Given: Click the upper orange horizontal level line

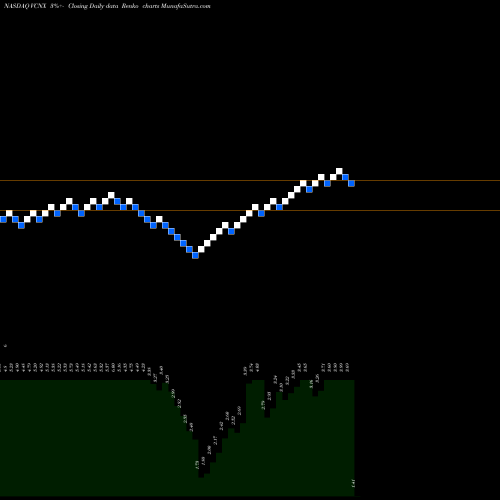Looking at the screenshot, I should 250,181.
